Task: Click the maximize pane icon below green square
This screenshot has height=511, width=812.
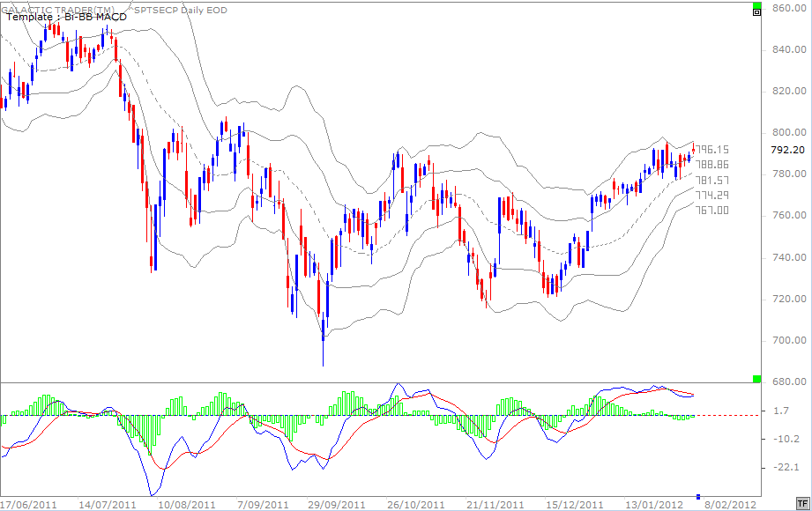Action: pyautogui.click(x=756, y=12)
